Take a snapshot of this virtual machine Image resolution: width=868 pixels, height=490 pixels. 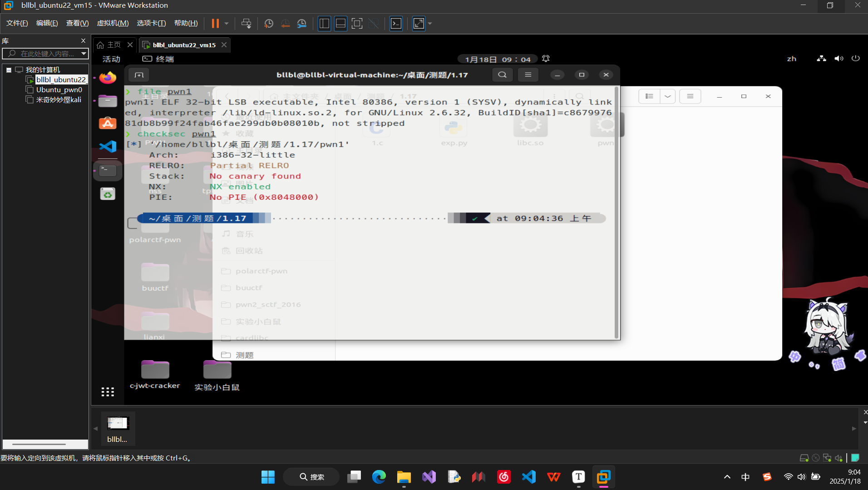point(269,23)
